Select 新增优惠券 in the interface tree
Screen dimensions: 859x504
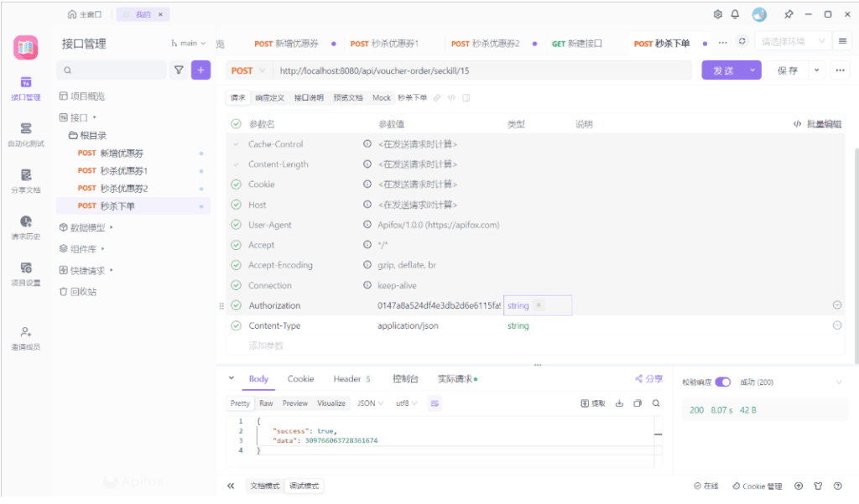point(122,153)
